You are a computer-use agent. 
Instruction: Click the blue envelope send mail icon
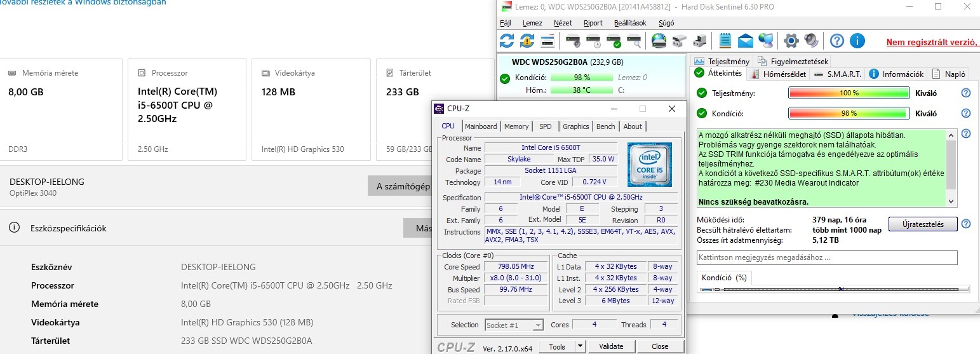[x=745, y=41]
